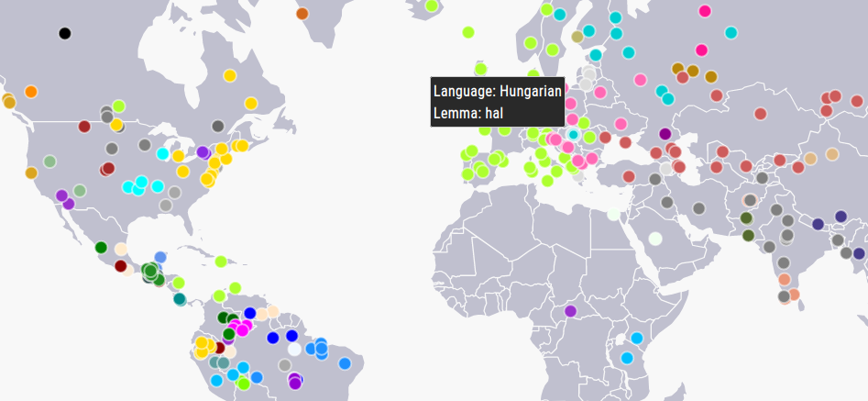Select the gray dot north of the Great Lakes
The height and width of the screenshot is (401, 868).
pyautogui.click(x=218, y=126)
